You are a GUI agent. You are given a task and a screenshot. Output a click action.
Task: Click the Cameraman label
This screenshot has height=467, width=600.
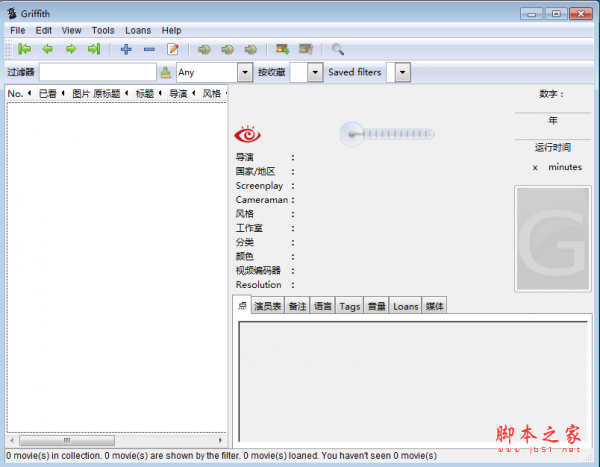tap(262, 200)
